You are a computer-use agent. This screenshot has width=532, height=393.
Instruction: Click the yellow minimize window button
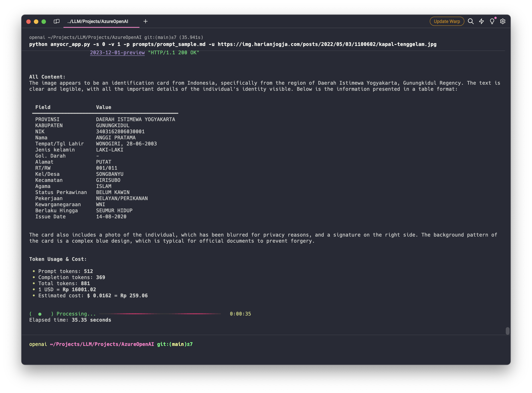click(36, 22)
